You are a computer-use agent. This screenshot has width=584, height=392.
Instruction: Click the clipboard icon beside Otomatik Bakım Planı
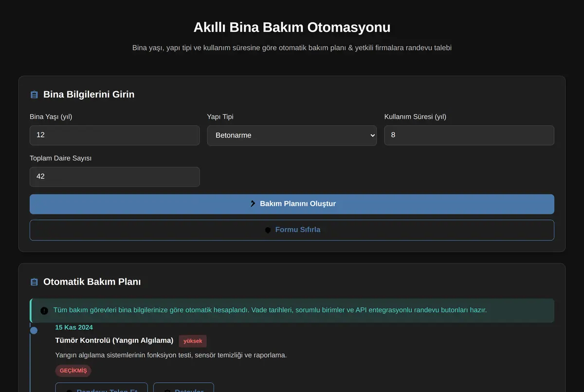[34, 282]
